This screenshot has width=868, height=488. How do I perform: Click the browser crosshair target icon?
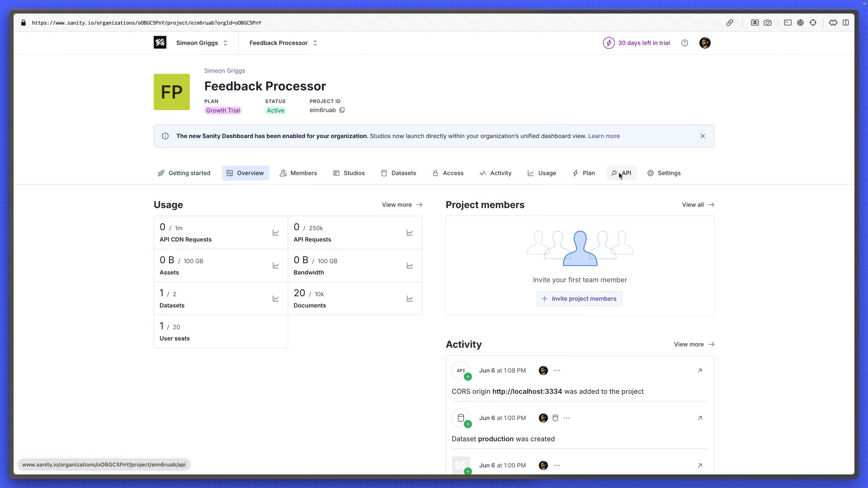tap(813, 23)
